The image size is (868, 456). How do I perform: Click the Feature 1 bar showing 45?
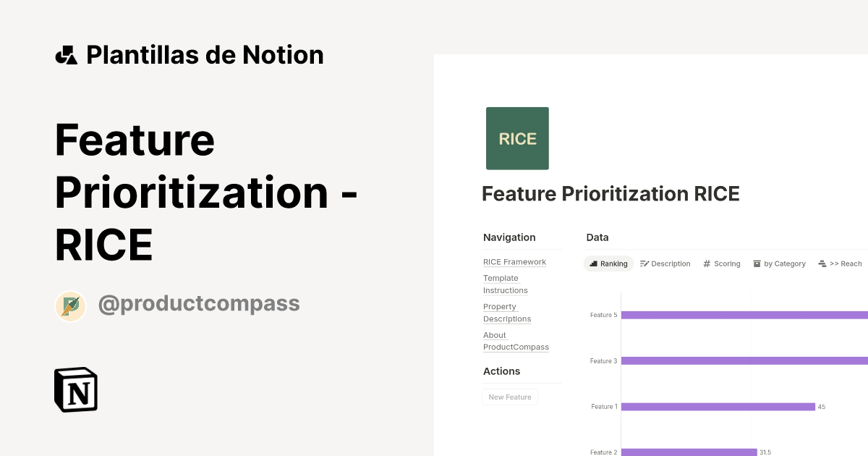716,407
